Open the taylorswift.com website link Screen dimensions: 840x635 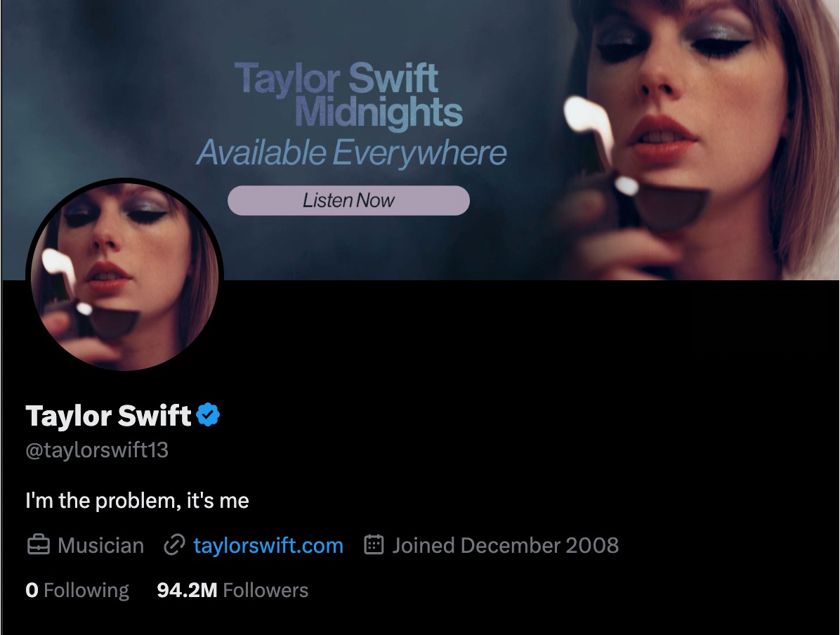[x=268, y=546]
